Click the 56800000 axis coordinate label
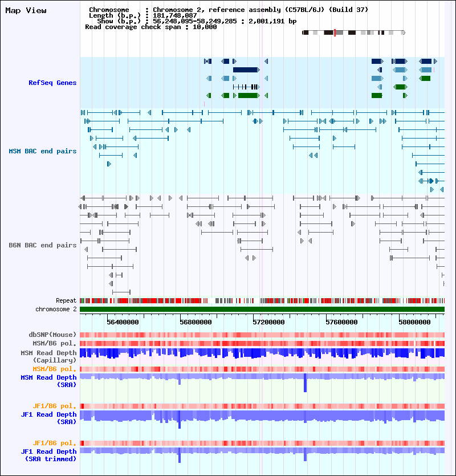The width and height of the screenshot is (456, 476). (x=196, y=322)
